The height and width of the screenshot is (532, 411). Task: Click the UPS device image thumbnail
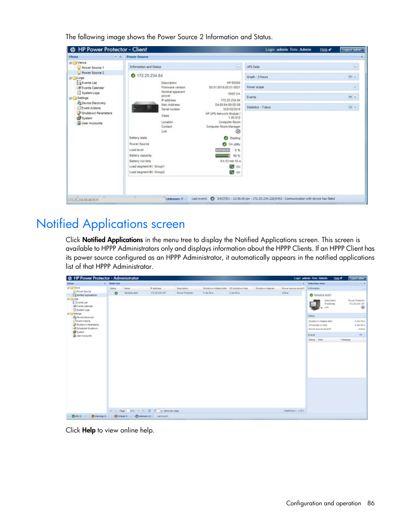tap(146, 107)
